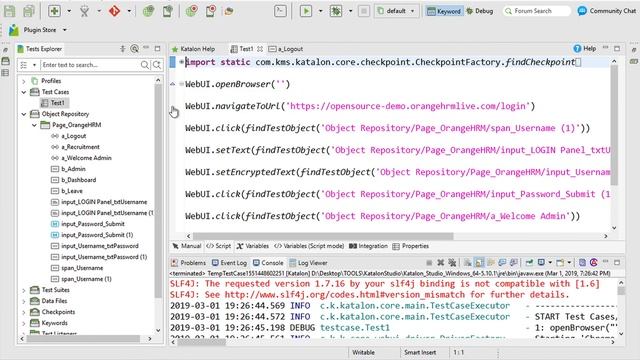
Task: Expand the Data Files node
Action: pyautogui.click(x=24, y=302)
